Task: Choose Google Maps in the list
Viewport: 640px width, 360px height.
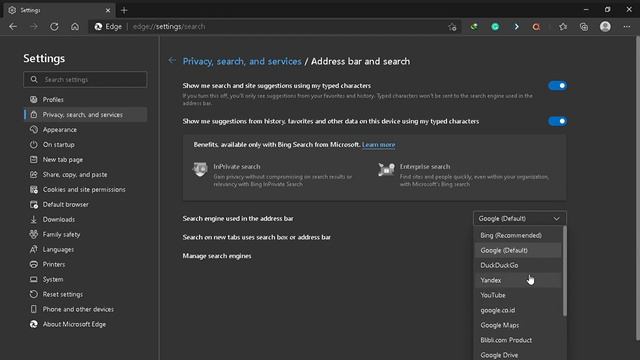Action: (518, 325)
